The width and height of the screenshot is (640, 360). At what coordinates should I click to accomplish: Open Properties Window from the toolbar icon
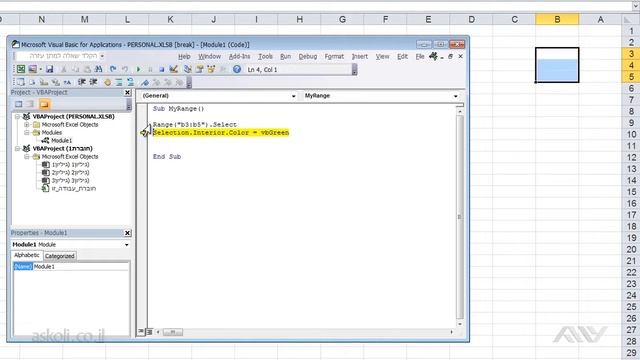point(200,69)
